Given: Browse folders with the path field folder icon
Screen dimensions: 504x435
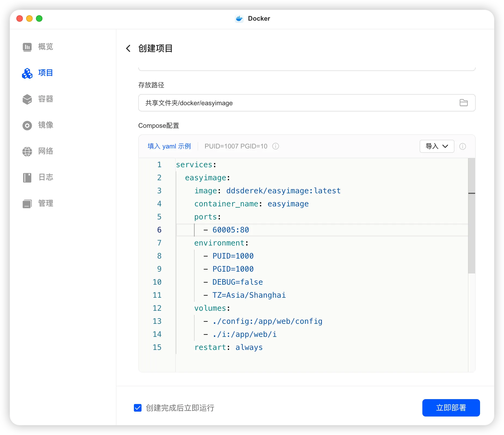Looking at the screenshot, I should pyautogui.click(x=463, y=103).
